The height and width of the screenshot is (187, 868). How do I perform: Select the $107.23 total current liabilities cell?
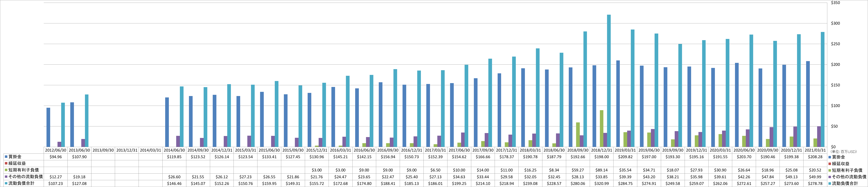(56, 183)
